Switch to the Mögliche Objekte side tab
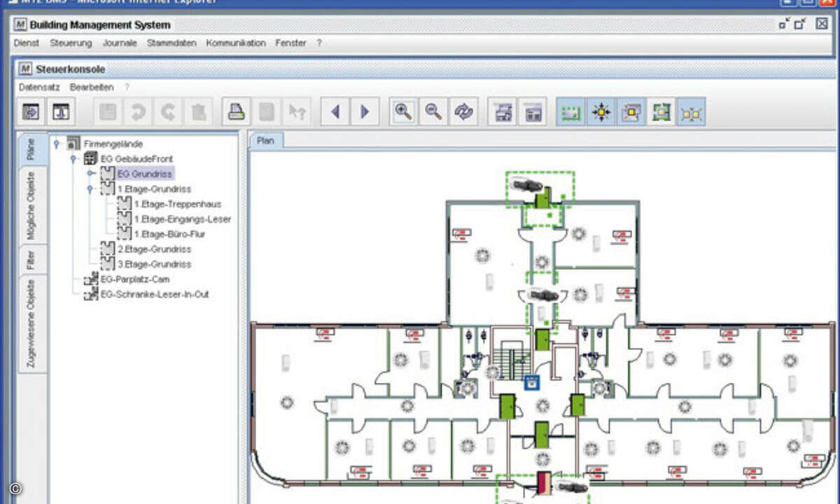The height and width of the screenshot is (504, 840). click(x=32, y=206)
